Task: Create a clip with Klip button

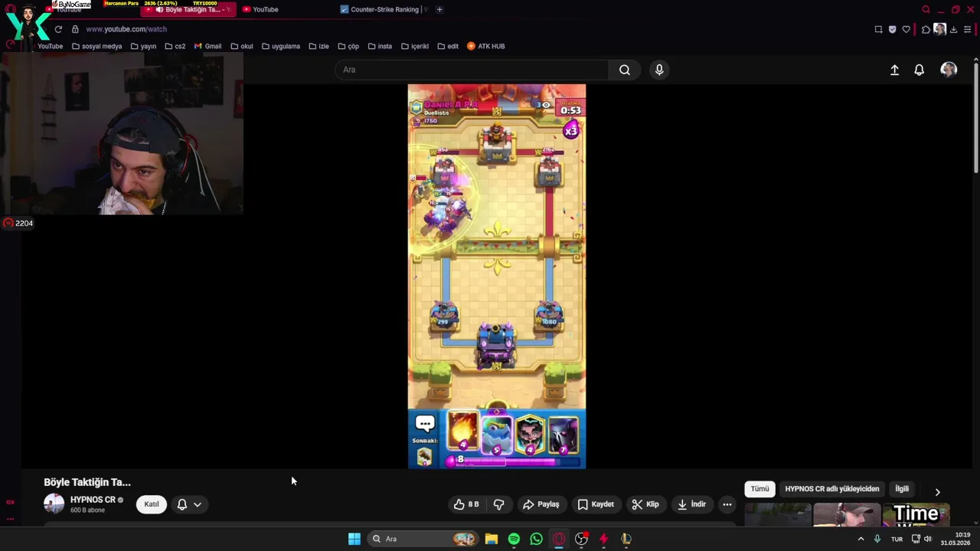Action: (645, 504)
